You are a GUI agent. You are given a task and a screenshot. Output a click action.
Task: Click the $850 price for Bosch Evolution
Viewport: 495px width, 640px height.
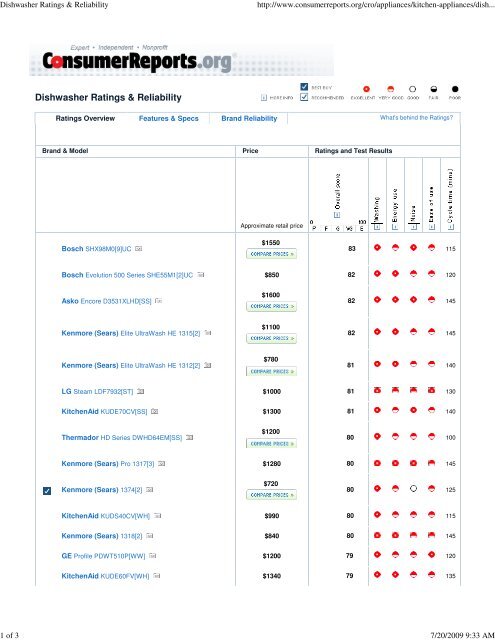click(271, 275)
